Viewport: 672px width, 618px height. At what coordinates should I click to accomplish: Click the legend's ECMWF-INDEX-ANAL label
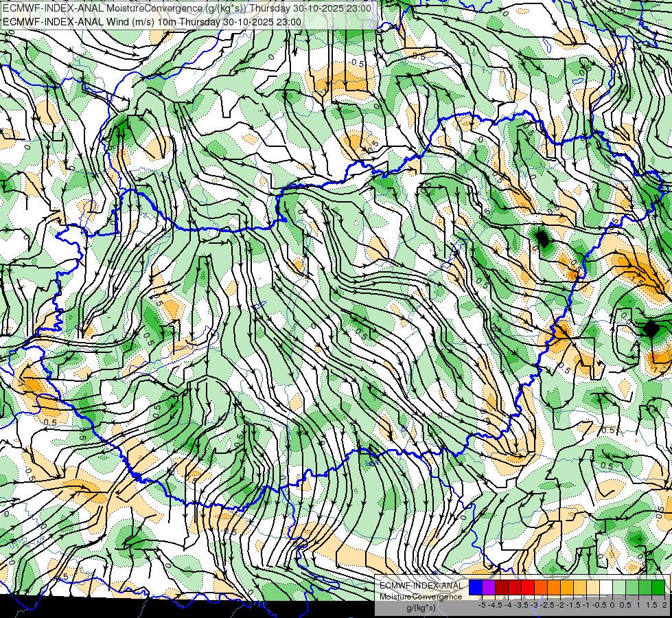(421, 586)
